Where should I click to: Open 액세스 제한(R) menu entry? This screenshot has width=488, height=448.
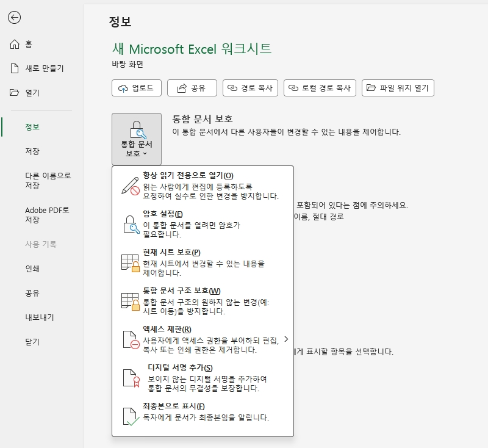[203, 339]
